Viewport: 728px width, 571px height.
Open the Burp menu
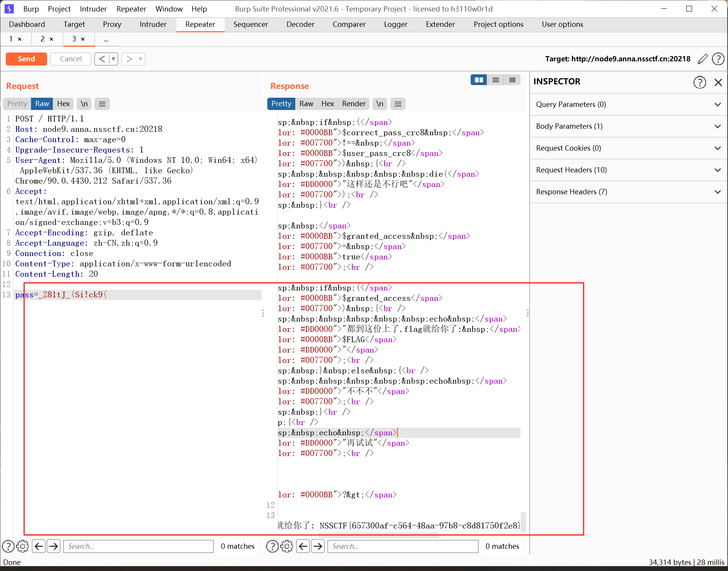click(x=31, y=9)
